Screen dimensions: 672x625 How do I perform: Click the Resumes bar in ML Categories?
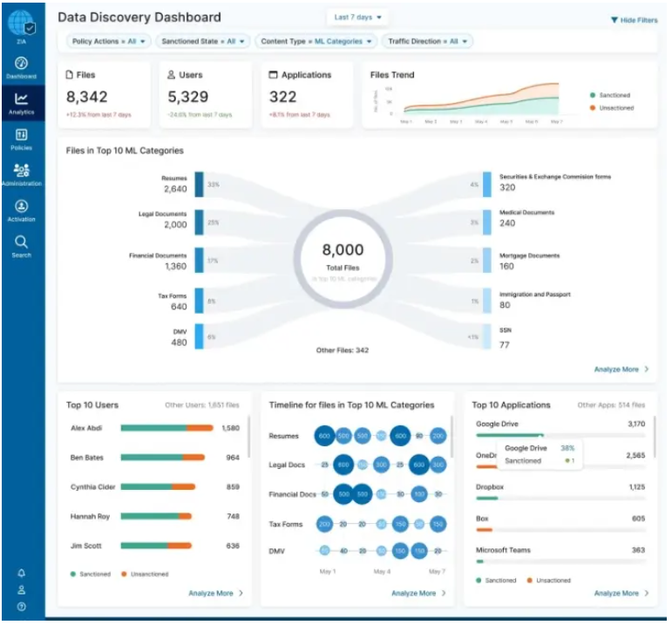pos(199,184)
